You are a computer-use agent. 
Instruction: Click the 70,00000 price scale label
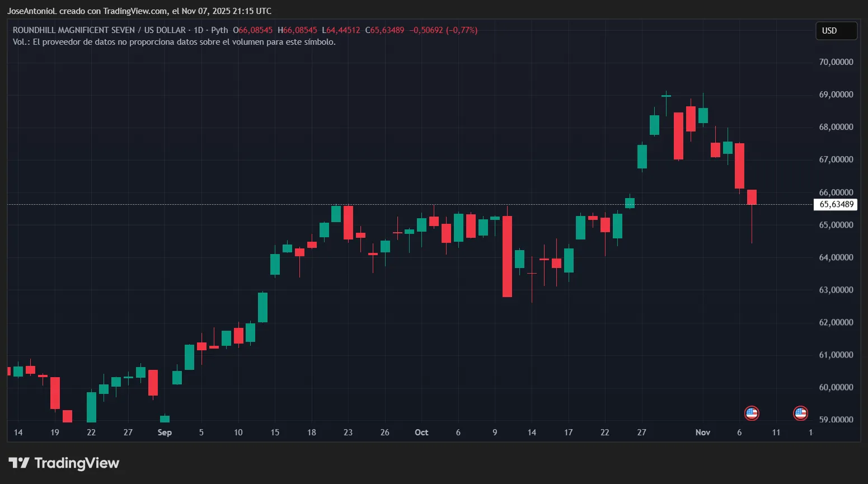[836, 62]
